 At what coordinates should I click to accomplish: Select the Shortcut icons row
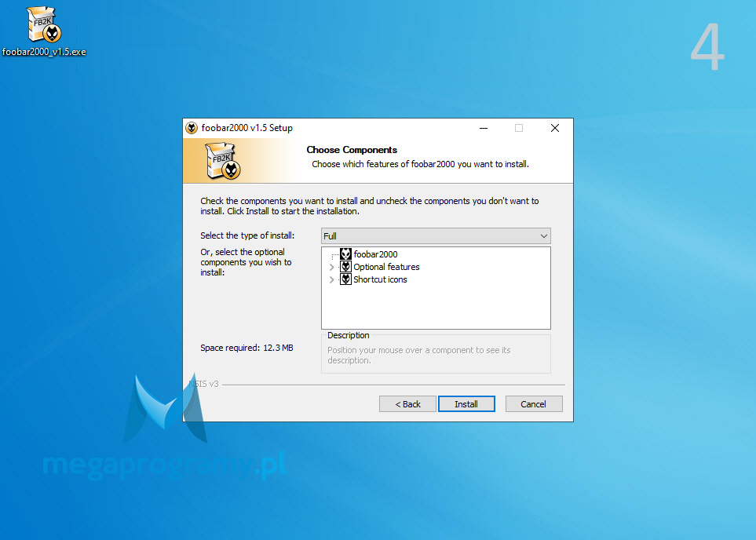point(380,279)
